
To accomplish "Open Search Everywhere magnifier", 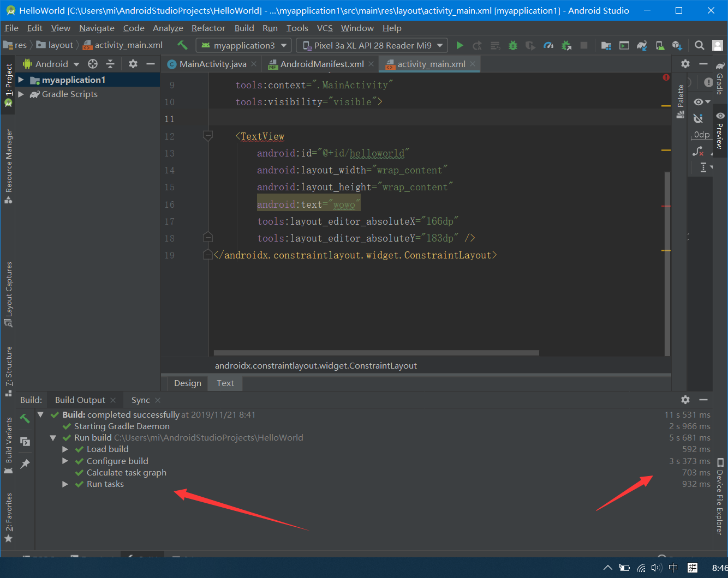I will point(699,45).
